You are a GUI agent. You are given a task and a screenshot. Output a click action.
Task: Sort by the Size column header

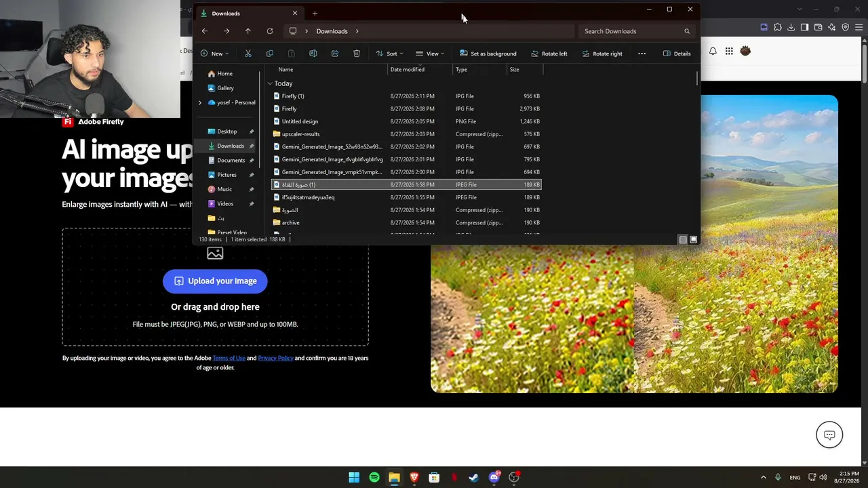click(x=515, y=69)
